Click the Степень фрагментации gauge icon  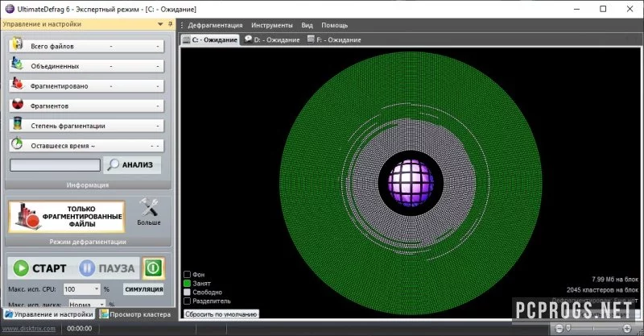pyautogui.click(x=17, y=124)
